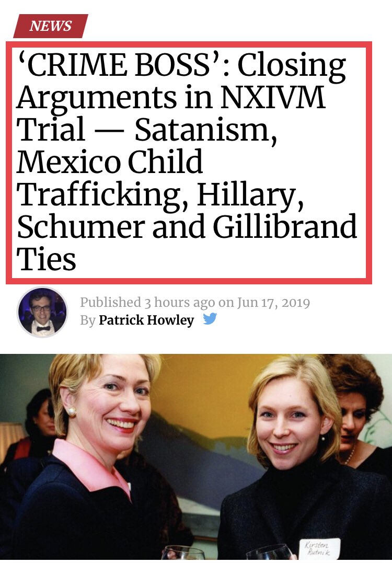Click the pearl necklace in the photo background
Viewport: 392px width, 563px height.
(350, 454)
